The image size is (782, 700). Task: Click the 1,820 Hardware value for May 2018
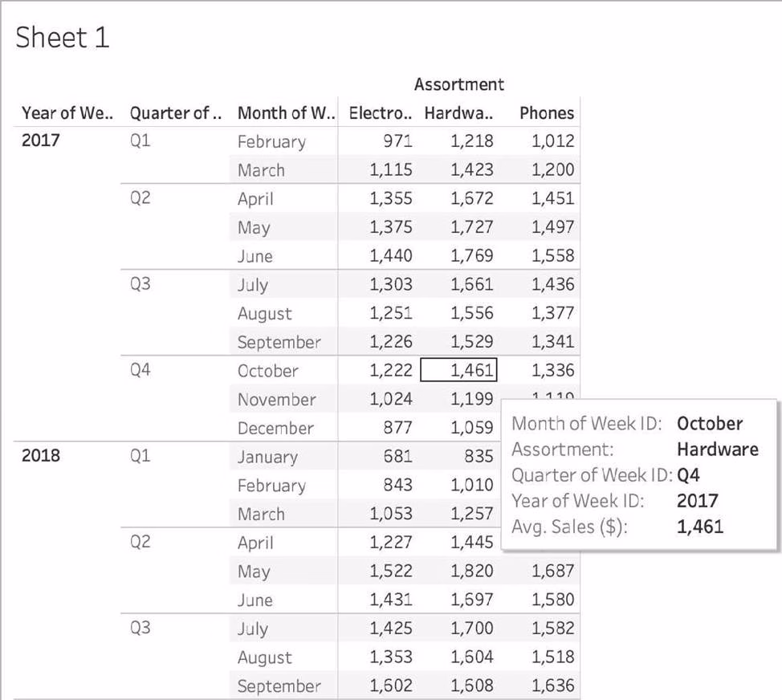472,571
